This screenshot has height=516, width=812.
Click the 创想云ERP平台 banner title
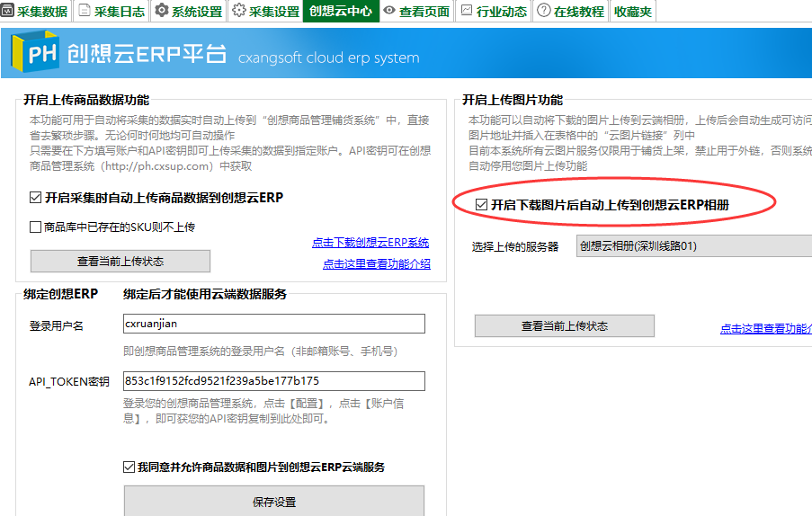147,54
